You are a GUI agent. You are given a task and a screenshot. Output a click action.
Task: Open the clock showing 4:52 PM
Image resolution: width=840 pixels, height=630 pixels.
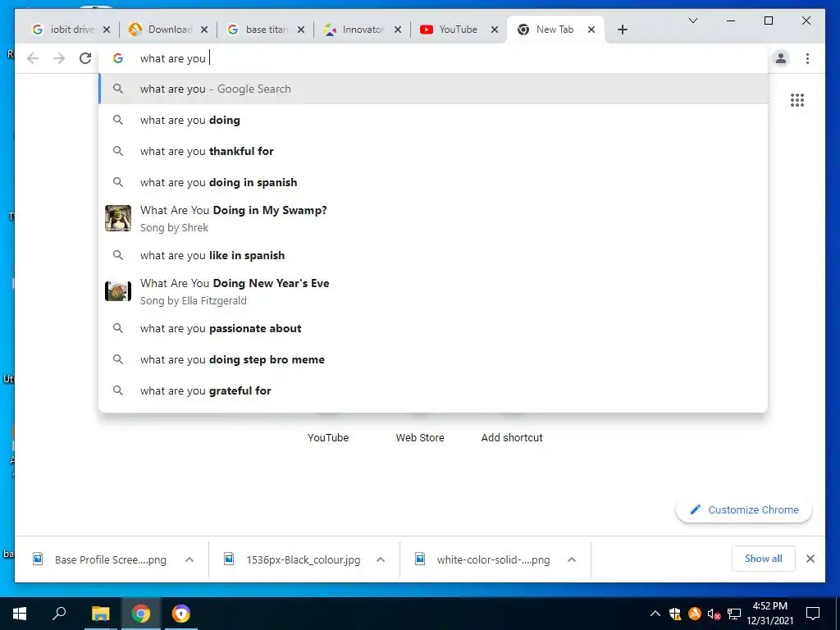769,614
